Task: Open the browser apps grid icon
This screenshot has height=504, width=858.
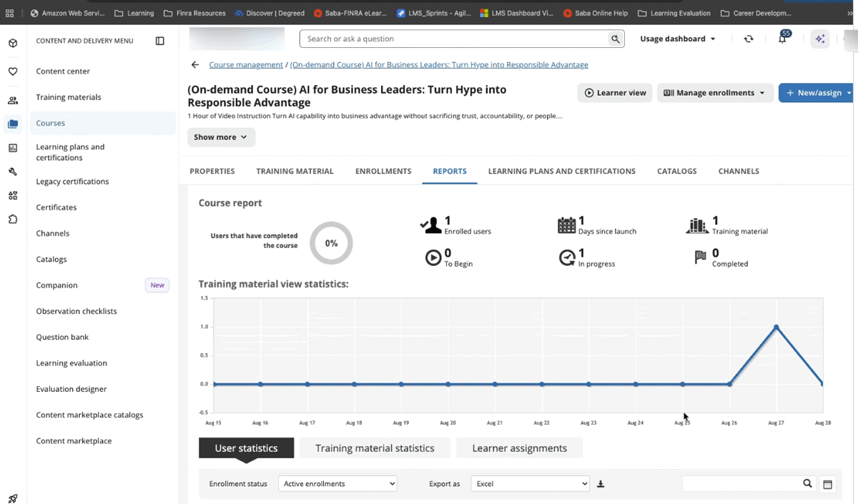Action: pos(10,13)
